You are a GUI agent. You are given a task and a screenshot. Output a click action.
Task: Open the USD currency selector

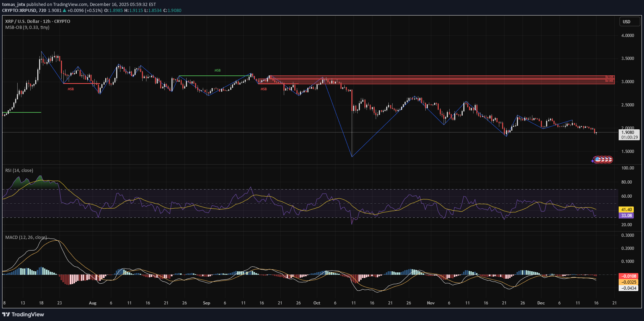629,22
